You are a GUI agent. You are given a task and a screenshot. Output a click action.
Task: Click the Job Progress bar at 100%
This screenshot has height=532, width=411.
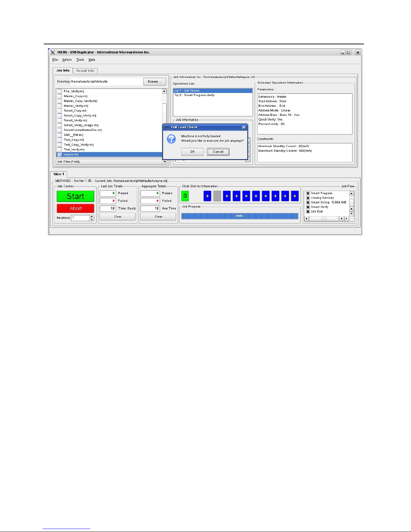(x=240, y=216)
